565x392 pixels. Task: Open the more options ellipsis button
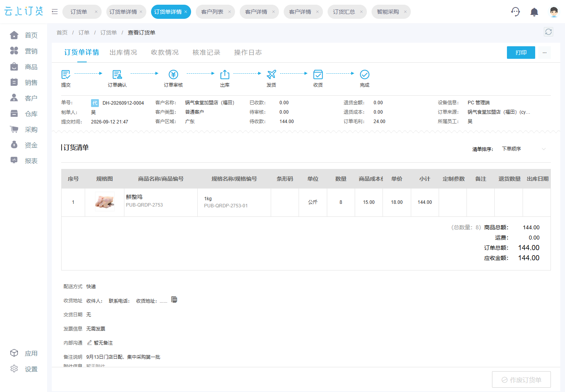click(x=545, y=53)
